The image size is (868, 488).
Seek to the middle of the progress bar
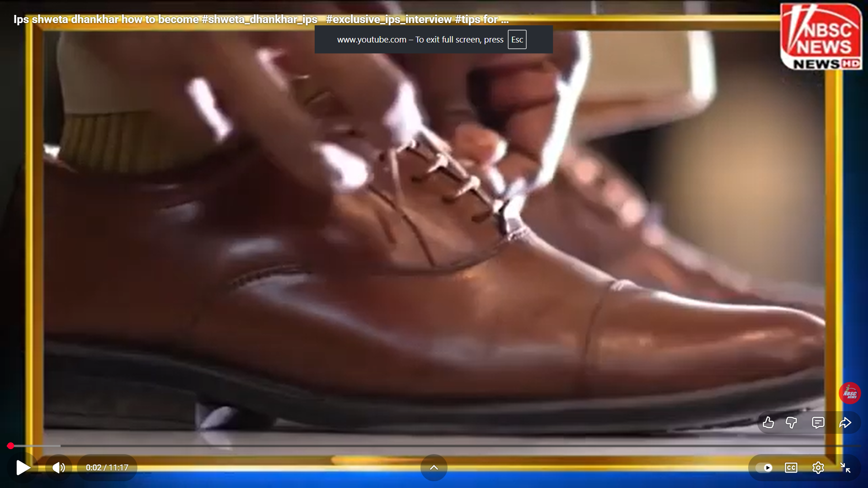434,446
